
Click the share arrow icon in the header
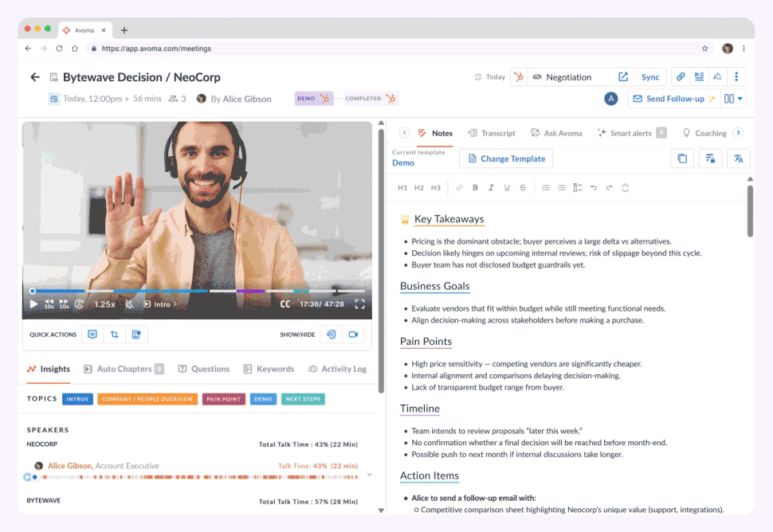pos(718,76)
